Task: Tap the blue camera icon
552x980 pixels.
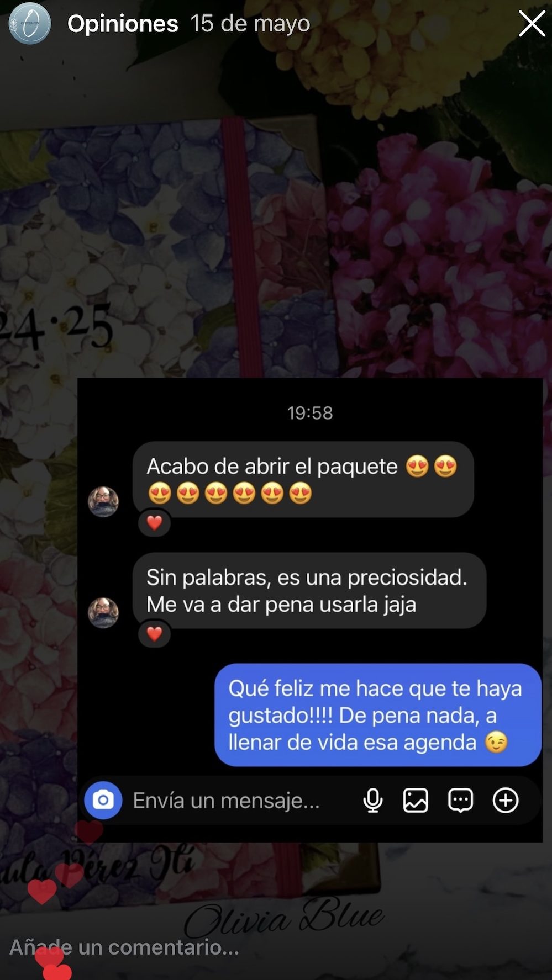Action: [x=103, y=800]
